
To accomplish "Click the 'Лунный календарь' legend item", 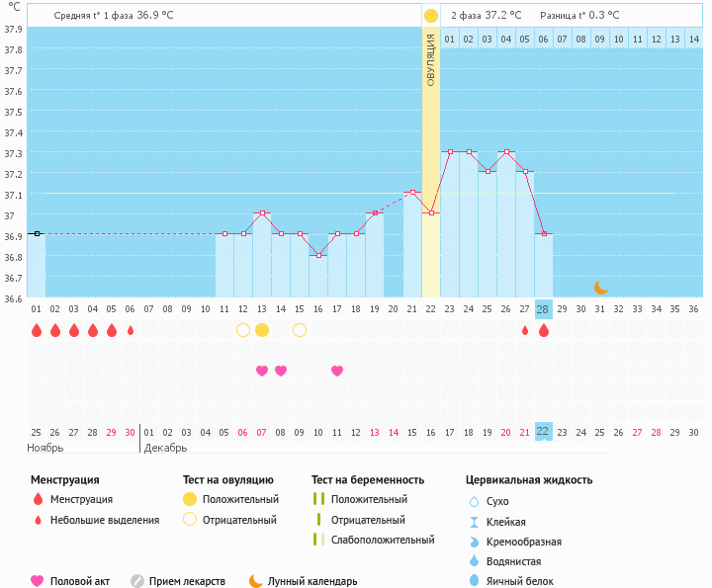I will point(302,581).
